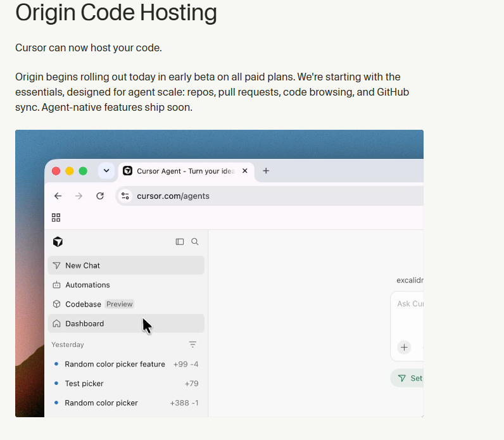The height and width of the screenshot is (440, 504).
Task: Click the +79 diff stat
Action: (192, 384)
